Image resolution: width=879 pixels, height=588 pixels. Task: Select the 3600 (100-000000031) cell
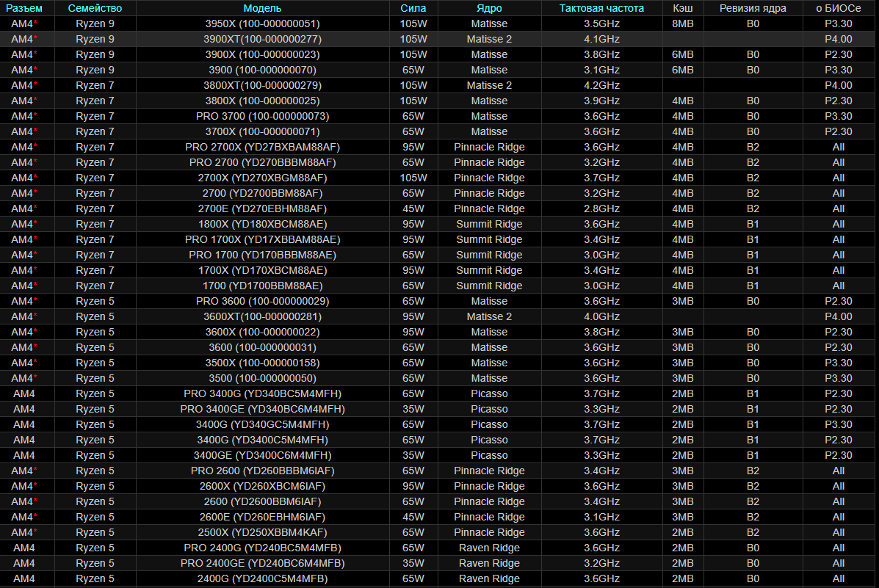pos(262,347)
